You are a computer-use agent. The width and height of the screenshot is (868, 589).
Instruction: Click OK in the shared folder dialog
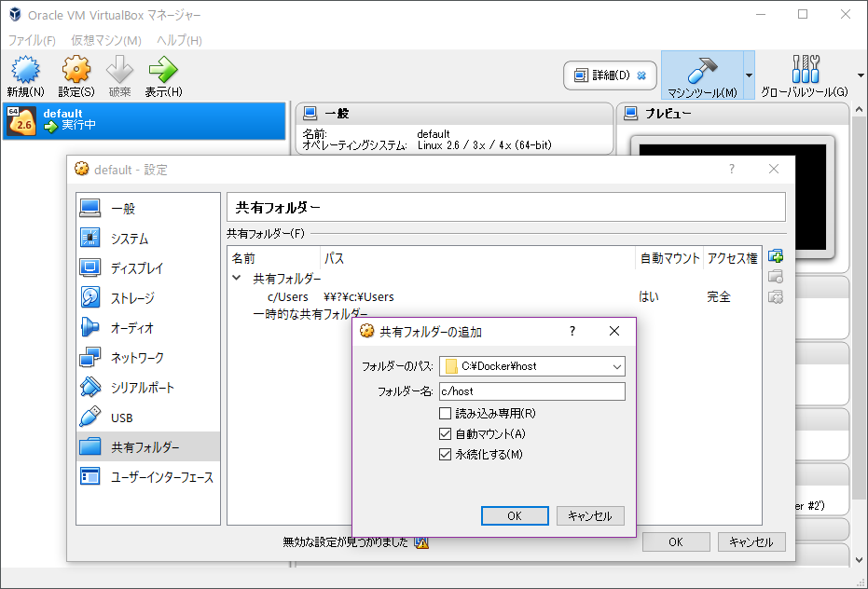point(515,515)
